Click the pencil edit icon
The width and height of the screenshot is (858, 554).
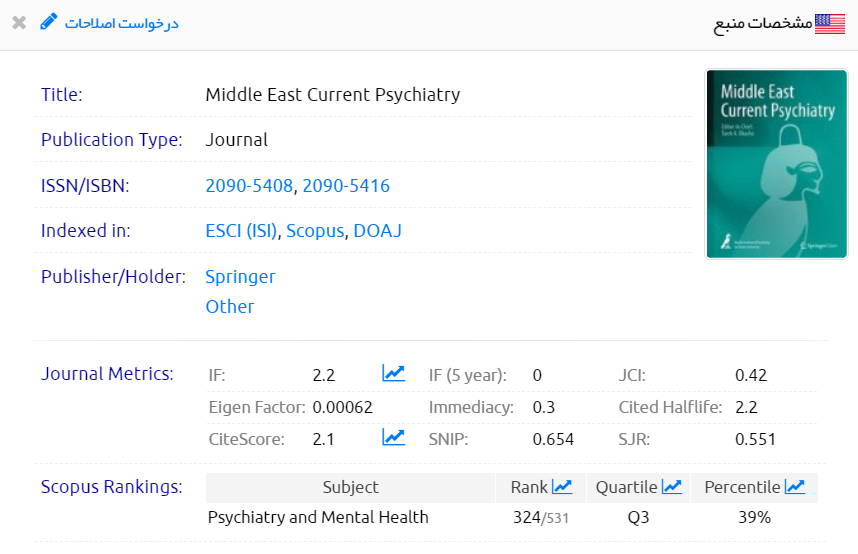(49, 21)
